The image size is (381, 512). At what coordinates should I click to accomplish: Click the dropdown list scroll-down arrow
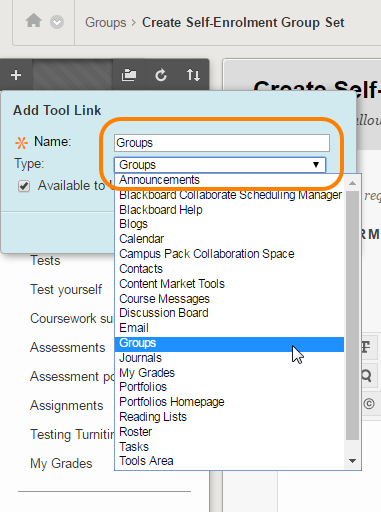click(352, 461)
